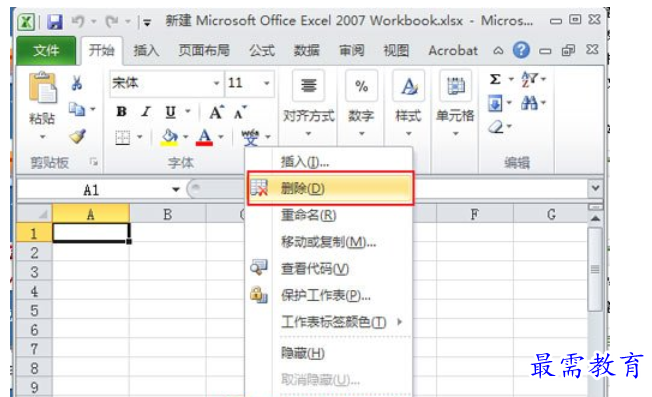Open the number (数字) percent group

pos(361,104)
